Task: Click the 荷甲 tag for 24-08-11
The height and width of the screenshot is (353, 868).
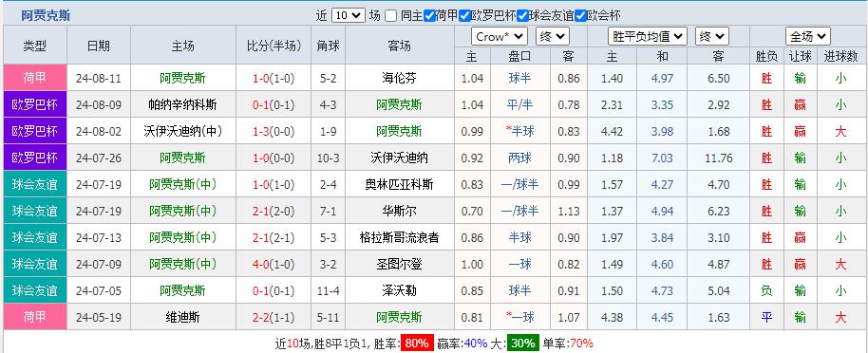Action: point(35,78)
